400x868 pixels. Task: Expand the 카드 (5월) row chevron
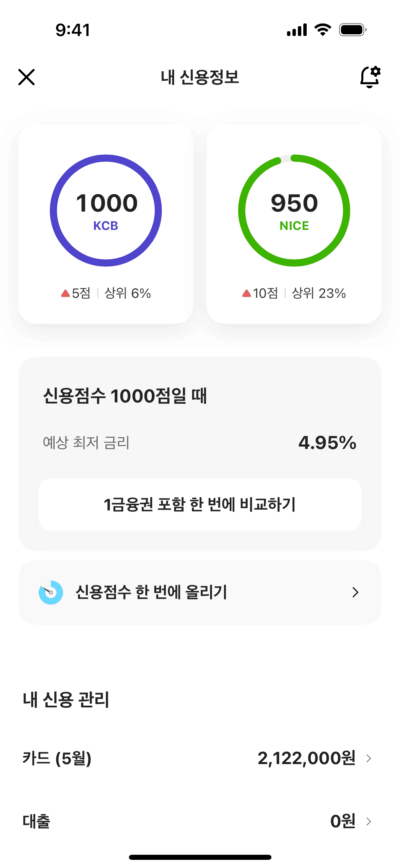click(x=369, y=758)
